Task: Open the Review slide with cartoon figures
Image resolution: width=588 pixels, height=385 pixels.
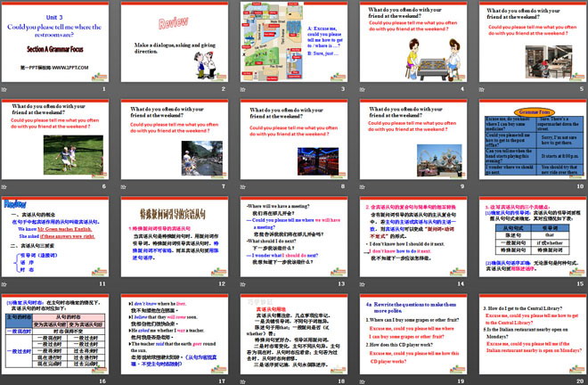Action: point(176,43)
